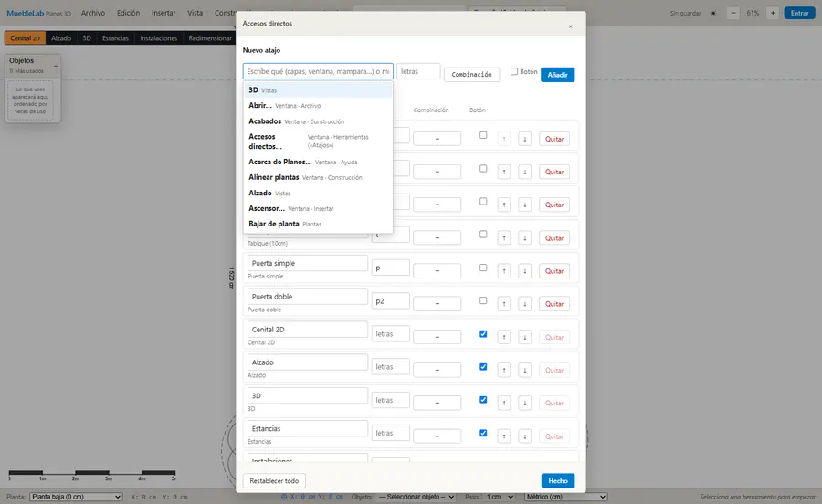Zoom out with the minus button
Viewport: 822px width, 504px height.
coord(733,13)
